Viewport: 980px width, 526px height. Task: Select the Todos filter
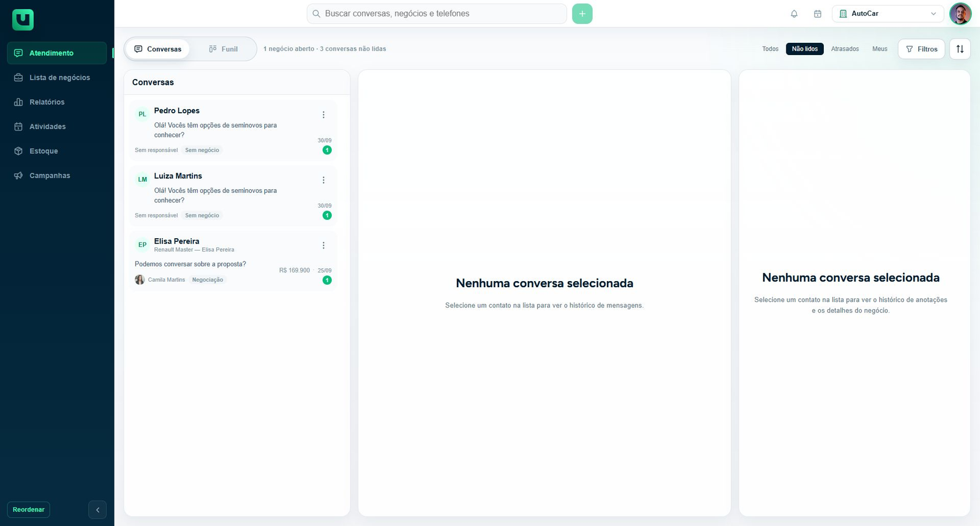(770, 49)
